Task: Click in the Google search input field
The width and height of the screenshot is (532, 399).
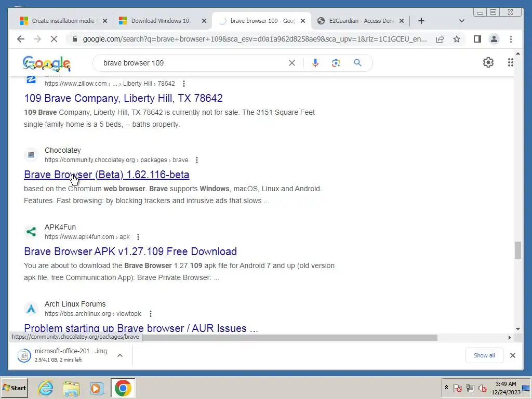Action: pyautogui.click(x=193, y=63)
